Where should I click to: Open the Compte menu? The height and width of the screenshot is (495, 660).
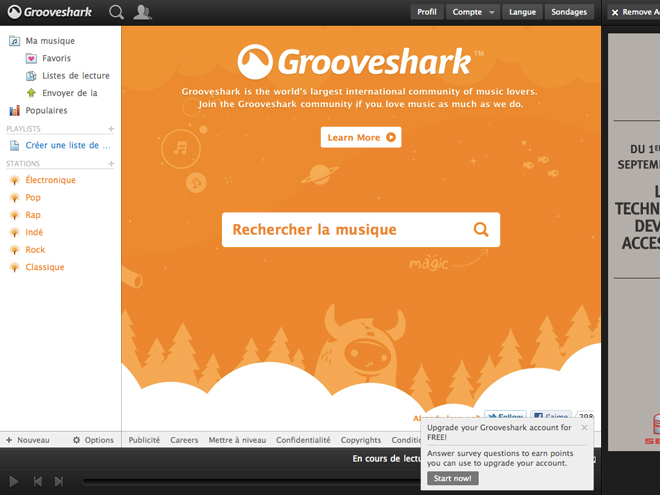(x=473, y=12)
